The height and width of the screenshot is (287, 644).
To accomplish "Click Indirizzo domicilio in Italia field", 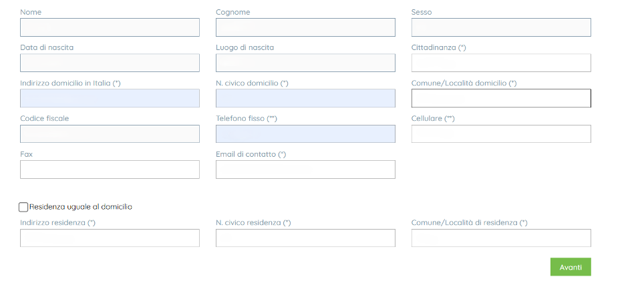I will click(x=110, y=98).
